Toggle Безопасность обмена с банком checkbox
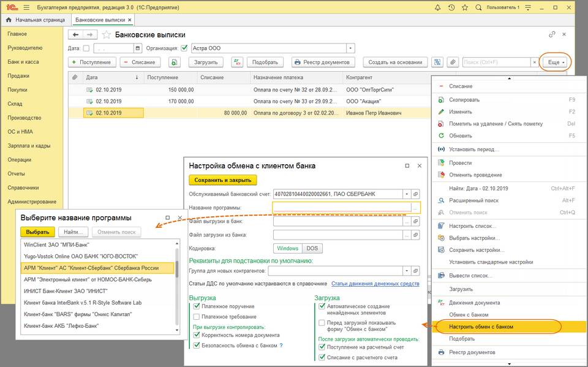The width and height of the screenshot is (588, 367). point(197,345)
